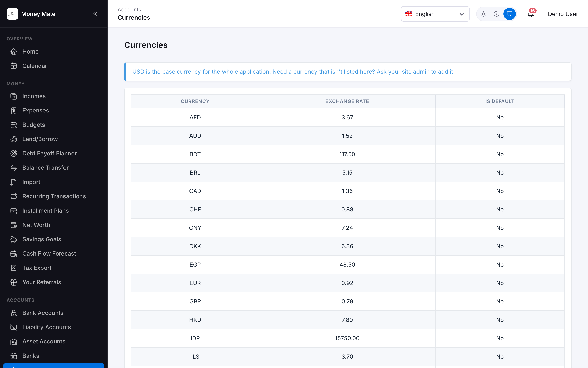Click the Banks building icon
The width and height of the screenshot is (588, 368).
click(x=14, y=356)
